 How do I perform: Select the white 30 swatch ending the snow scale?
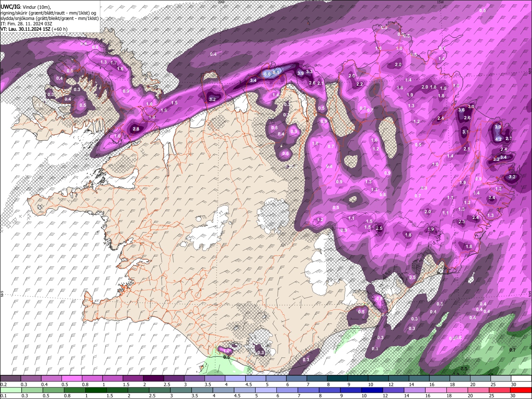tap(521, 379)
